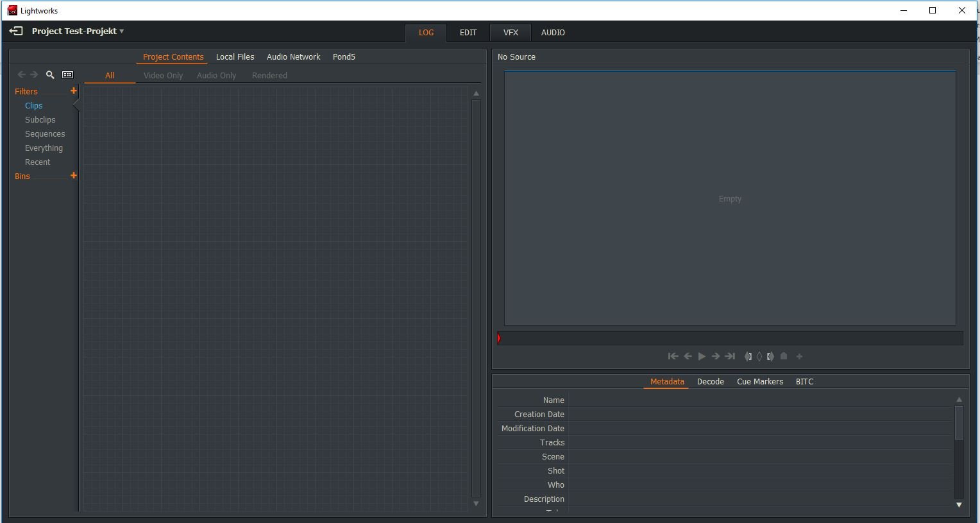Select the Sequences filter
The width and height of the screenshot is (980, 523).
click(x=45, y=134)
